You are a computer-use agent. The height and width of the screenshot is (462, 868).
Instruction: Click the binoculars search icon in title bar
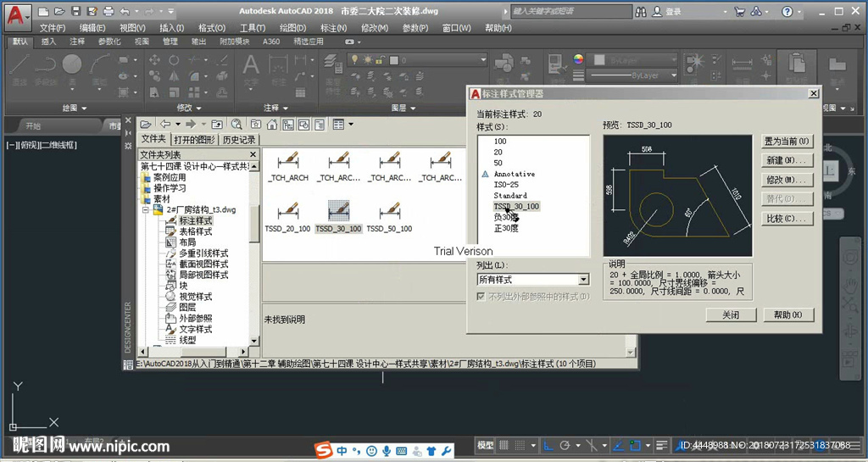pos(641,11)
